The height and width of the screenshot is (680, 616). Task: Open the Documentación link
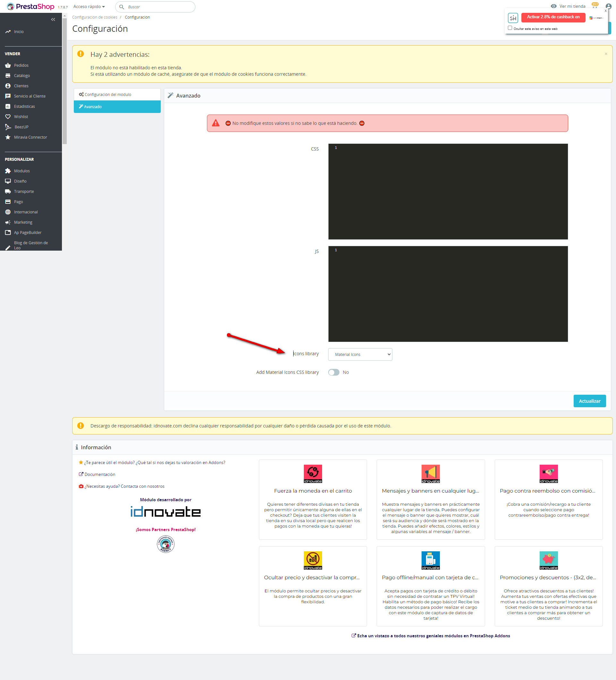coord(99,474)
